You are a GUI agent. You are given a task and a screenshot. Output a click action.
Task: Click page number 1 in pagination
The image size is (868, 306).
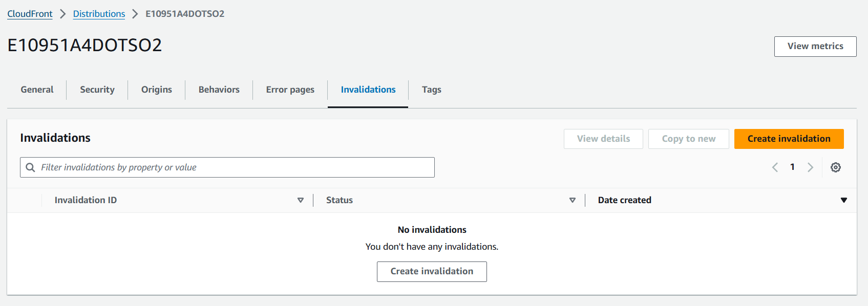tap(792, 167)
